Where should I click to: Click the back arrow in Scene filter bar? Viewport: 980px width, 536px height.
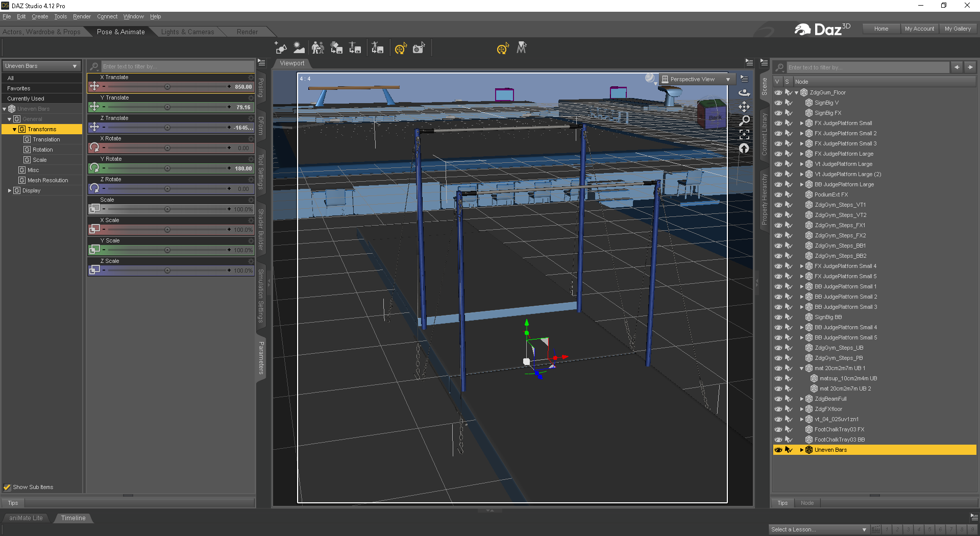[x=957, y=67]
